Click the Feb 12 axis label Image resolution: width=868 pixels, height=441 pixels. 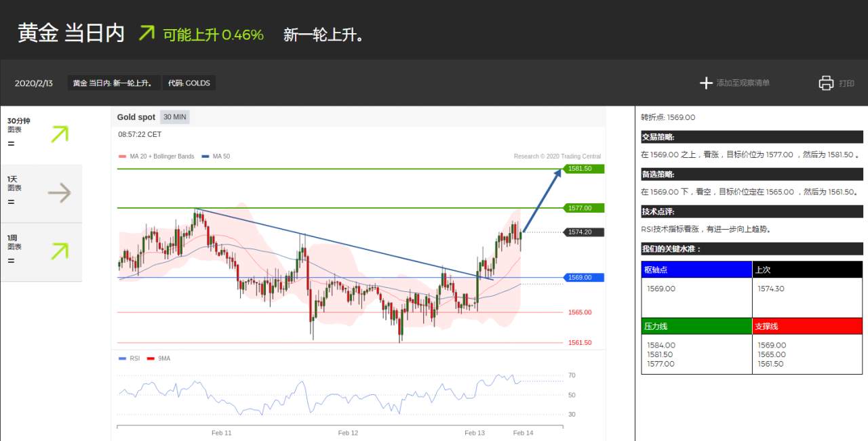click(348, 433)
